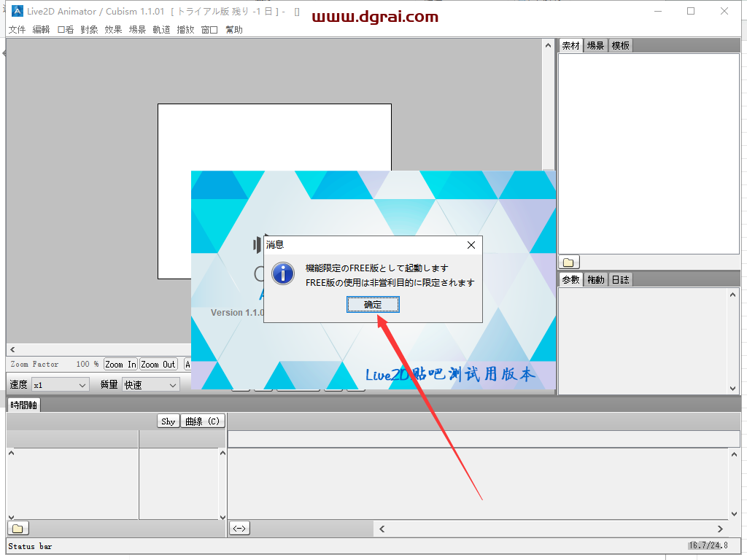Click timeline right scrollbar up arrow
The image size is (747, 560).
[734, 454]
